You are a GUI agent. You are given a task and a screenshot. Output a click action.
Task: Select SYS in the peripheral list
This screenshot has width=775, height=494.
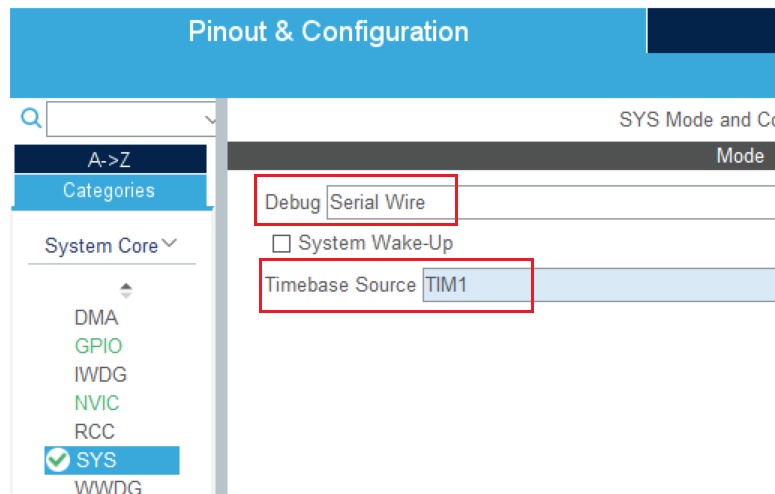(97, 460)
